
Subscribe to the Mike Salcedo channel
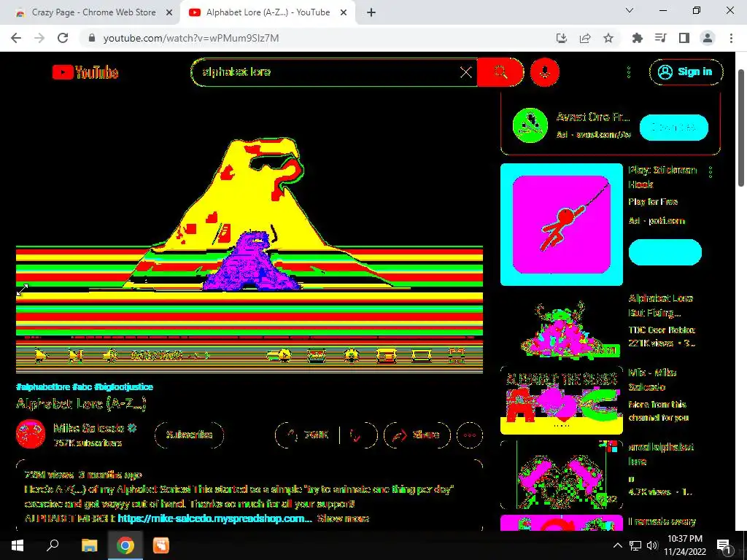(189, 435)
